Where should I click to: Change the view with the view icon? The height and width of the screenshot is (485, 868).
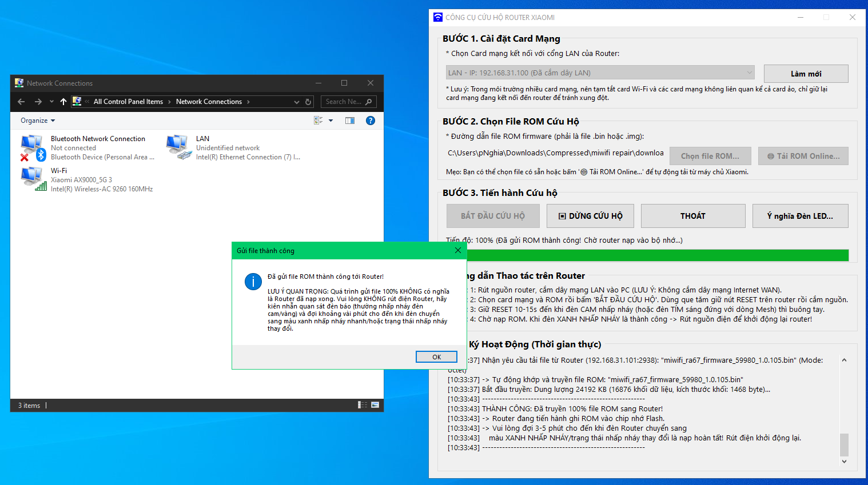click(318, 121)
